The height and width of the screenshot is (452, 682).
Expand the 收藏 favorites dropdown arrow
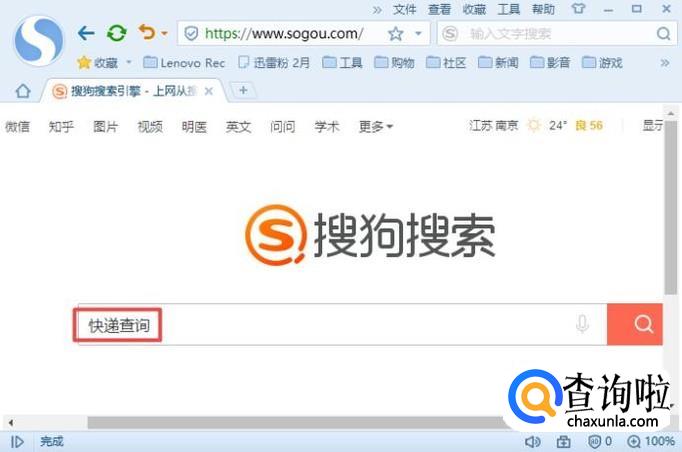pos(129,62)
